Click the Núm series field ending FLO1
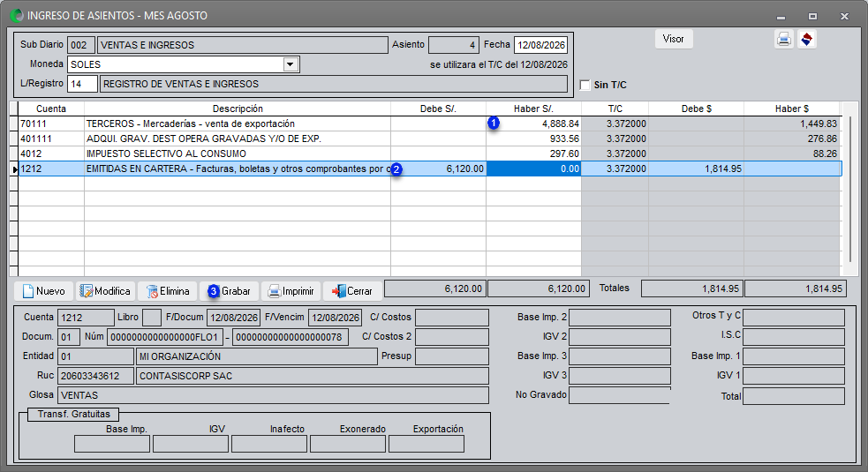 [x=165, y=337]
